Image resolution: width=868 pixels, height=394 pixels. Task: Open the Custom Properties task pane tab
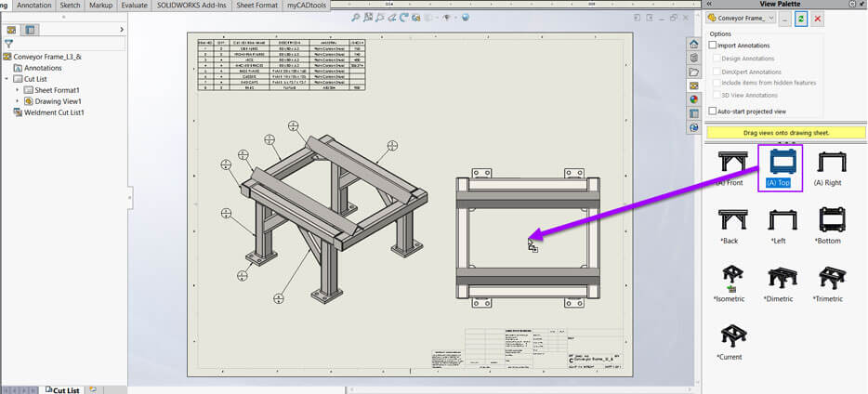pyautogui.click(x=694, y=113)
